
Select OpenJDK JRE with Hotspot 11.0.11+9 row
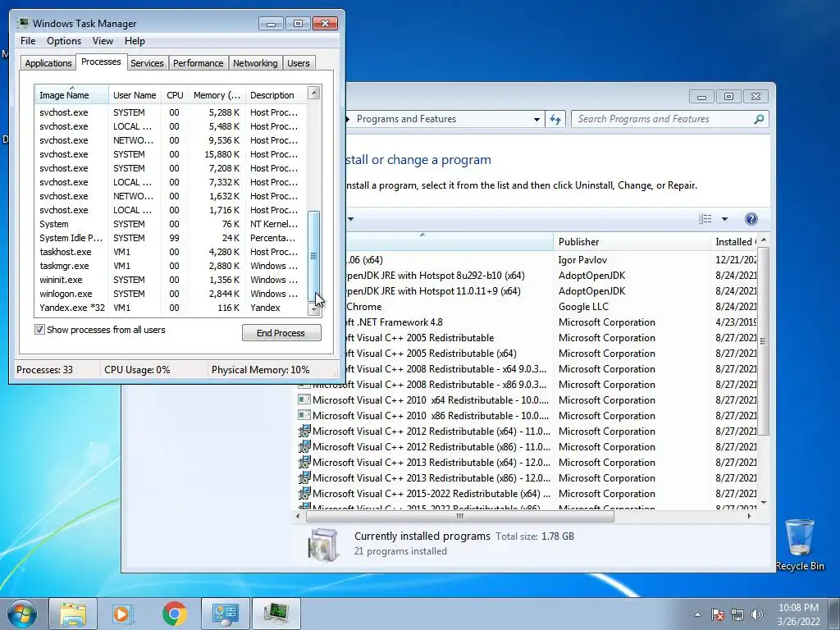click(551, 291)
